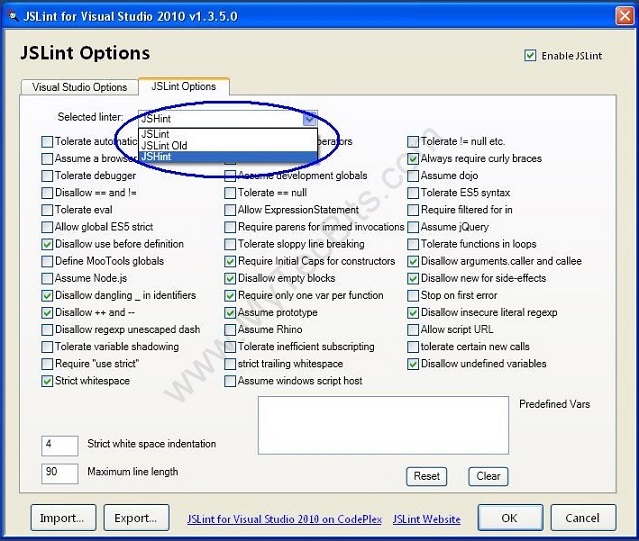Enable Tolerate == null
Image resolution: width=639 pixels, height=541 pixels.
tap(230, 193)
